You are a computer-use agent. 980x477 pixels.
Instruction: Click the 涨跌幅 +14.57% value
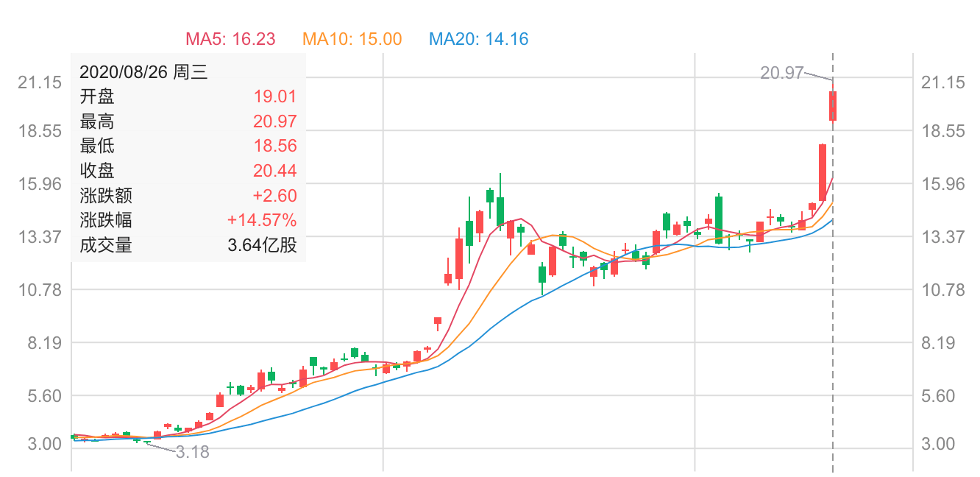coord(262,220)
